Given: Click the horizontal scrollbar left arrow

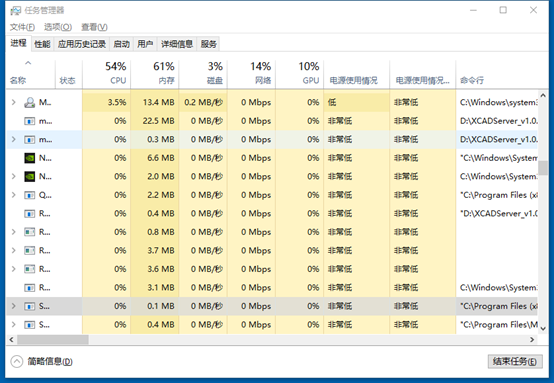Looking at the screenshot, I should tap(11, 340).
